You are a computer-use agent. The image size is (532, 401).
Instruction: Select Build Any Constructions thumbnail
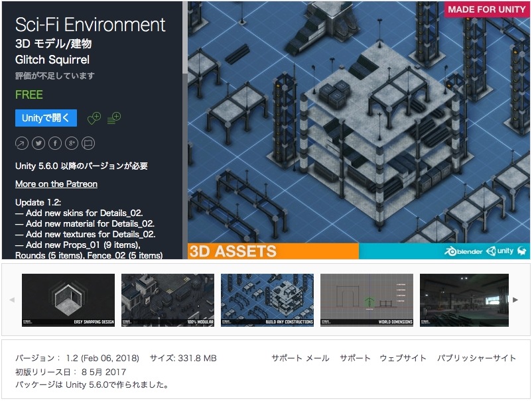pos(267,300)
